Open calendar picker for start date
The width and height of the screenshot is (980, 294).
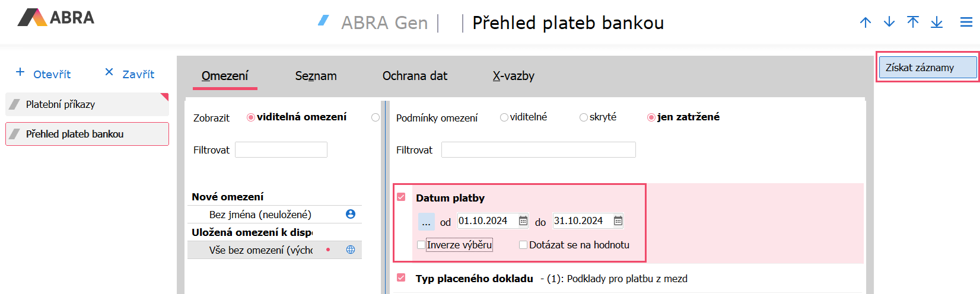coord(523,220)
